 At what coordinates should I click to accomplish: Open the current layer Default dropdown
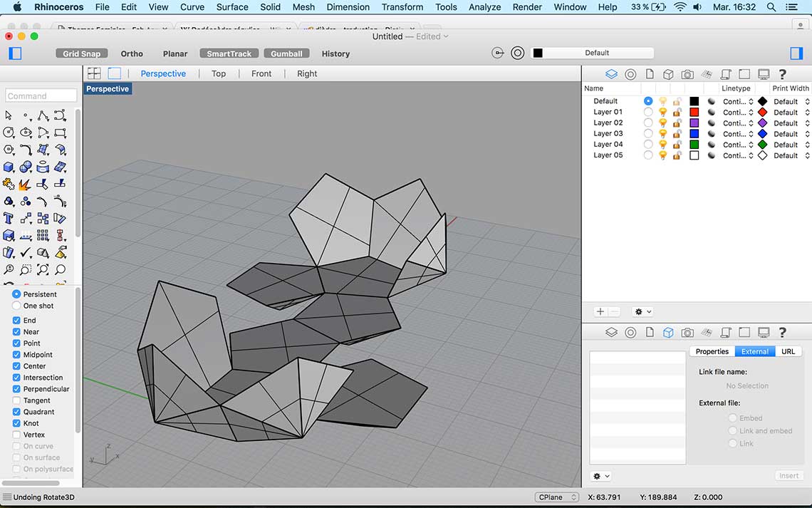[593, 53]
